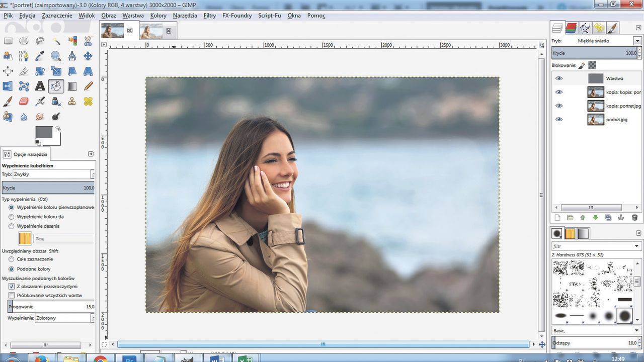The height and width of the screenshot is (362, 644).
Task: Select the Free Select lasso tool
Action: click(40, 41)
